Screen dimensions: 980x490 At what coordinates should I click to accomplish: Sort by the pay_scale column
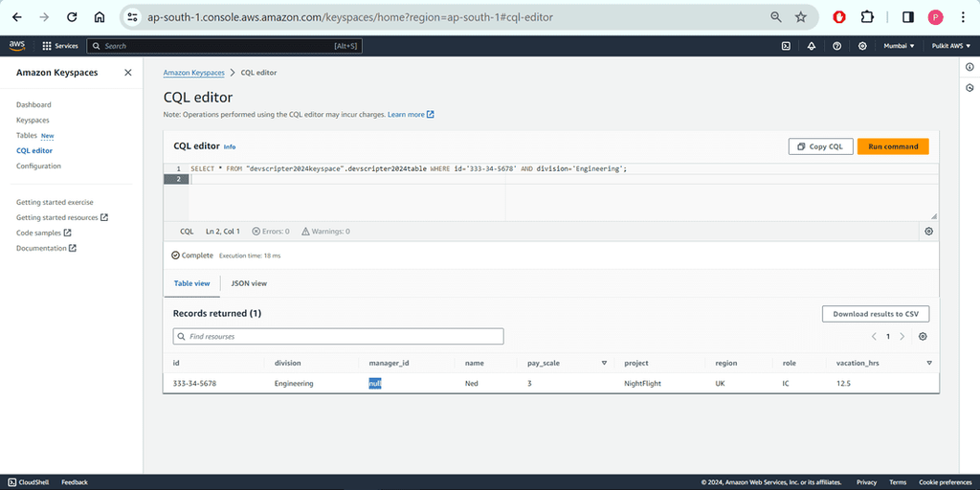point(604,363)
